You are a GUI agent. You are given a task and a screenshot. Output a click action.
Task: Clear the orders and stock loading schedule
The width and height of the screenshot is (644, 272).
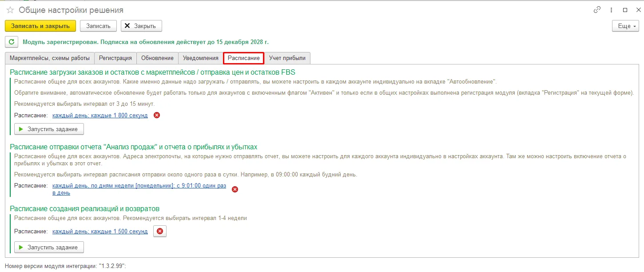coord(157,116)
